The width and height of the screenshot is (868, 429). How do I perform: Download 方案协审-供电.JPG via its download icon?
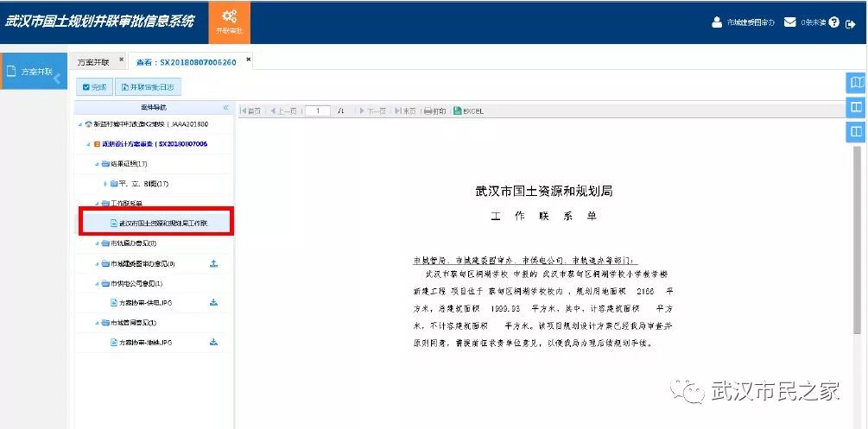point(214,303)
